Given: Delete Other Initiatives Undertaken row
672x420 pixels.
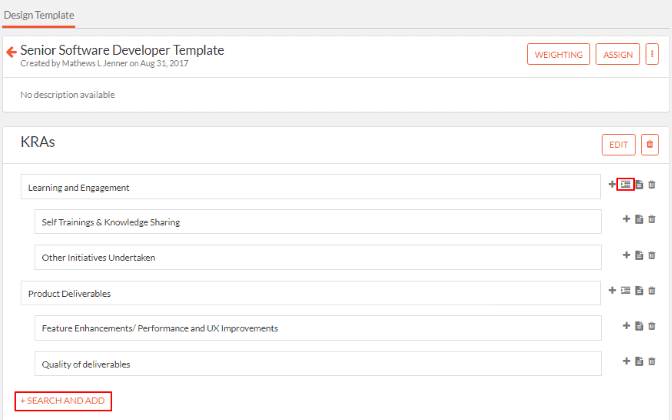Looking at the screenshot, I should [652, 255].
